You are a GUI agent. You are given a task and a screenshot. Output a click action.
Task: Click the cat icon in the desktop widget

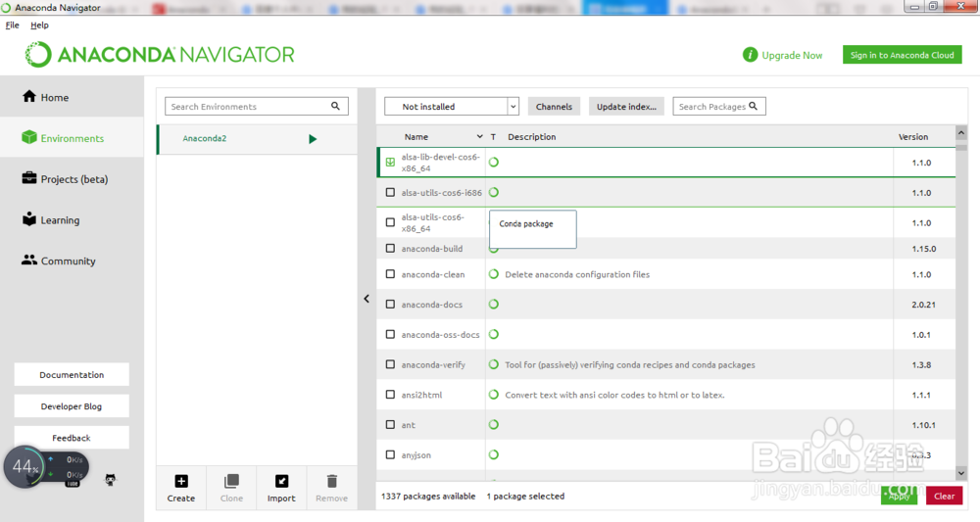(110, 480)
